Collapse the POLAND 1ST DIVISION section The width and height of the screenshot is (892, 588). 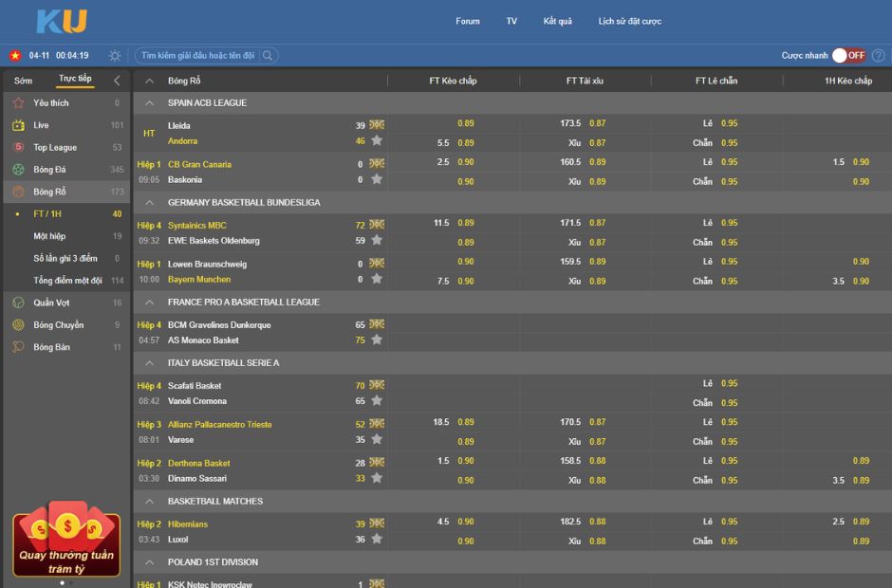149,561
